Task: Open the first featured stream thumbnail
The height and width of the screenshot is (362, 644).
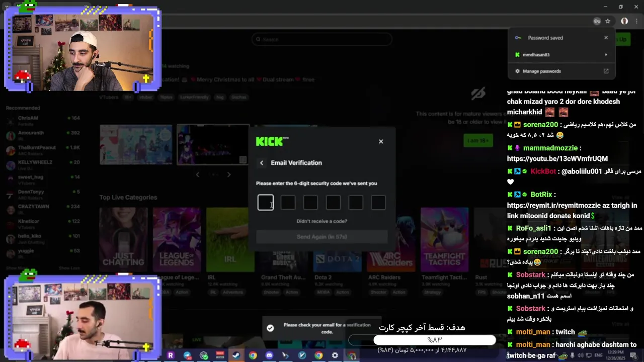Action: pos(136,144)
